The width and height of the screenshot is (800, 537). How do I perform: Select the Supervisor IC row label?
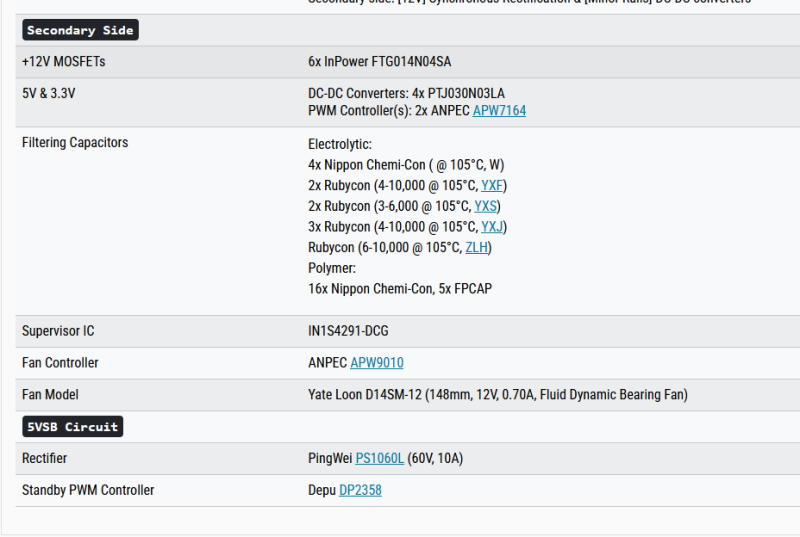pos(58,331)
